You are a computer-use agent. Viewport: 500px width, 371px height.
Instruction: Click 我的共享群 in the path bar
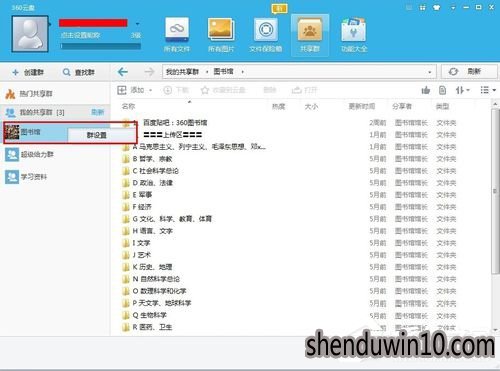coord(182,72)
